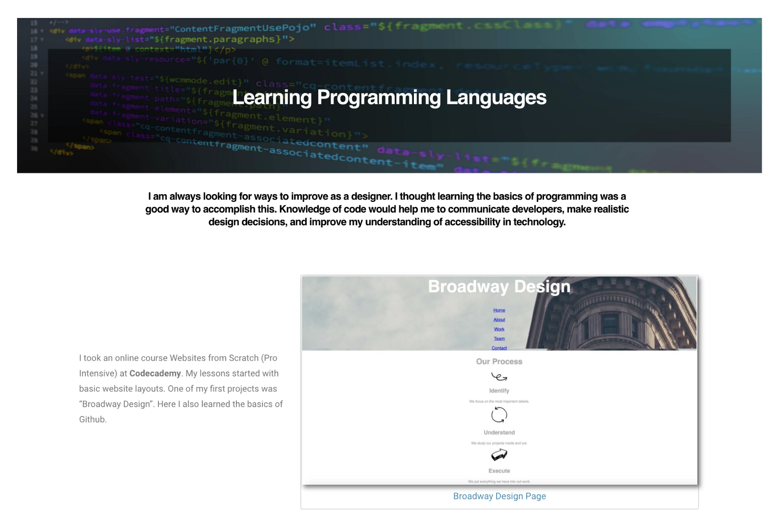Click the Execute label
This screenshot has width=780, height=532.
(x=499, y=471)
